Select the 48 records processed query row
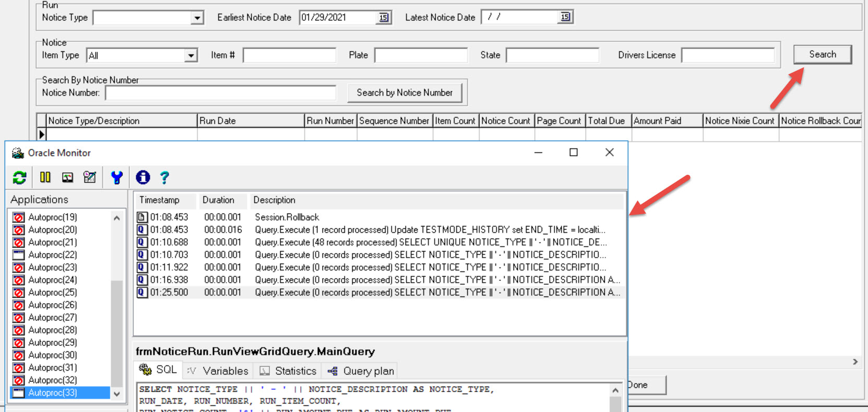868x412 pixels. 379,242
